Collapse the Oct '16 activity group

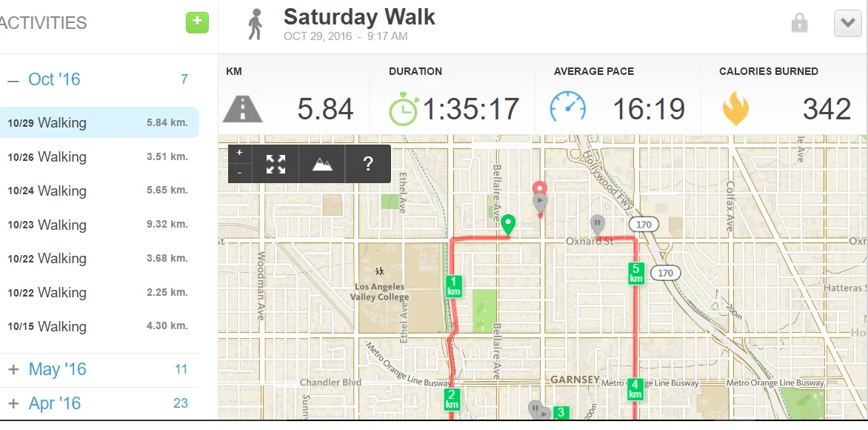click(13, 80)
